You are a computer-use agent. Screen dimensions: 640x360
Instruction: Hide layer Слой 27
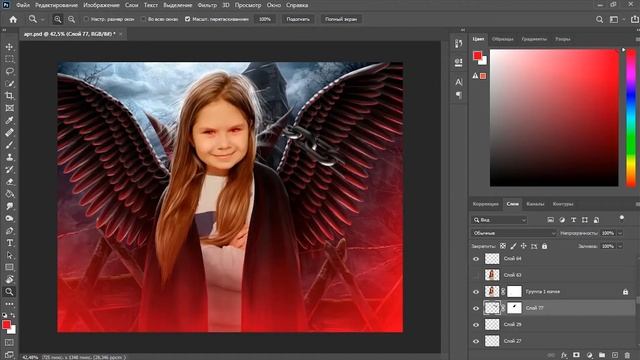click(476, 341)
